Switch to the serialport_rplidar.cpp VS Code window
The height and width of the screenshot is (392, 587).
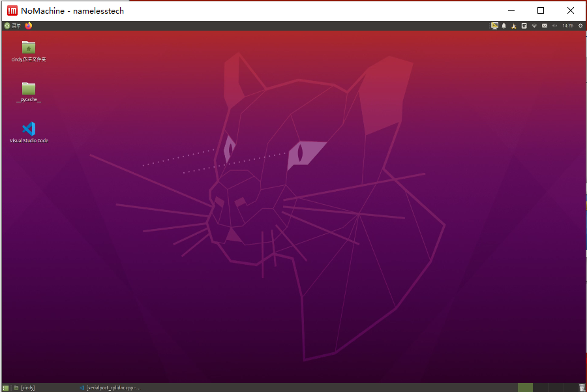click(x=110, y=388)
